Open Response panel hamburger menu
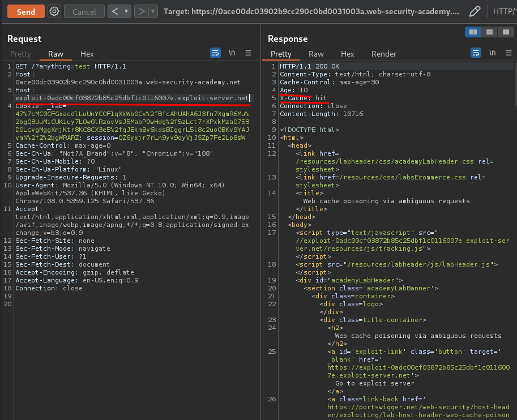 pos(509,53)
